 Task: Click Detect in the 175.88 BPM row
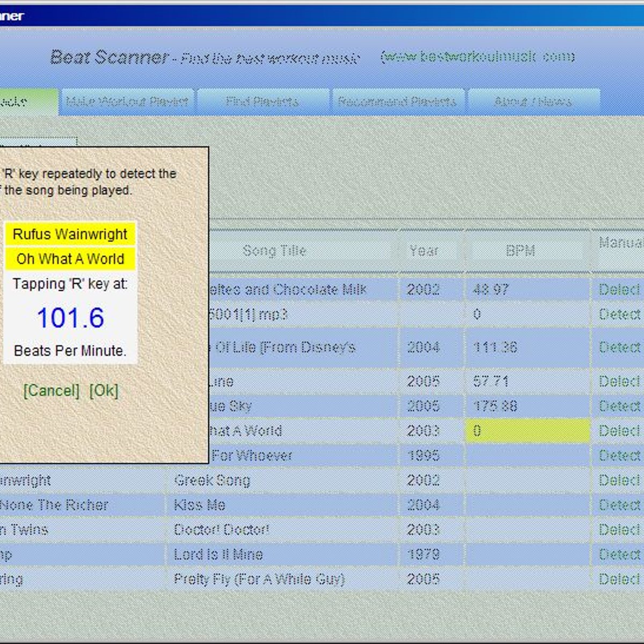click(x=619, y=406)
